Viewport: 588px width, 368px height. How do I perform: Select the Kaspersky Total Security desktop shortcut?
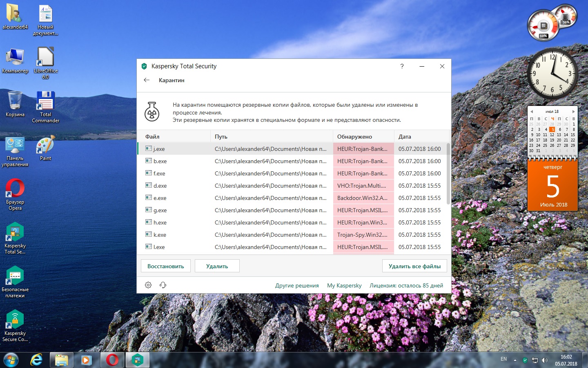click(x=15, y=238)
